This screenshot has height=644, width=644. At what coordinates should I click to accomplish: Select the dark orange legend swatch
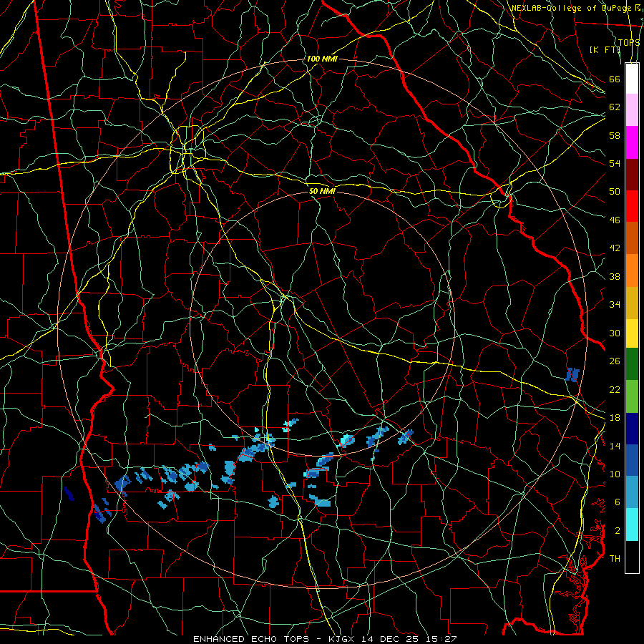coord(632,238)
